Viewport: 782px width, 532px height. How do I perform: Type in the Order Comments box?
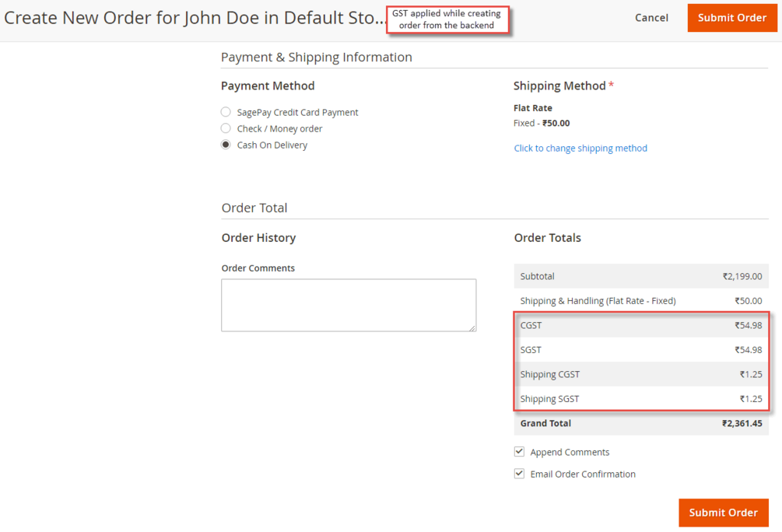pyautogui.click(x=349, y=305)
